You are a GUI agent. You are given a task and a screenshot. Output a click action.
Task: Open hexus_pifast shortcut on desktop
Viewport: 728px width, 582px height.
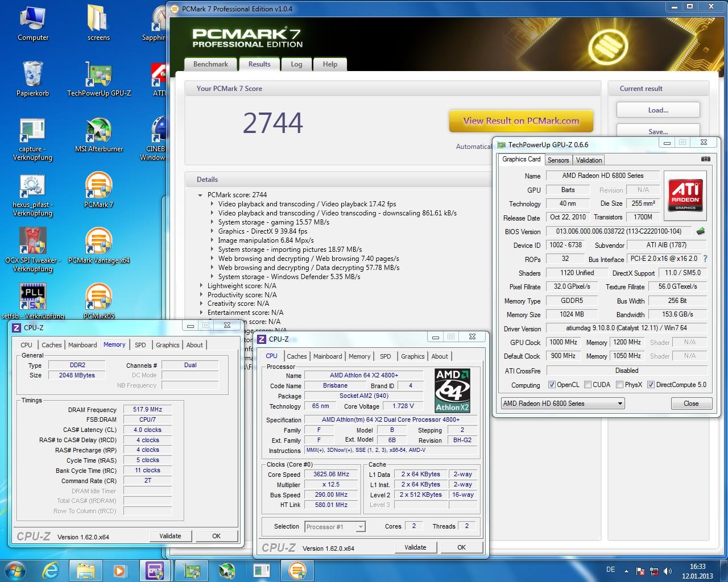[x=32, y=196]
